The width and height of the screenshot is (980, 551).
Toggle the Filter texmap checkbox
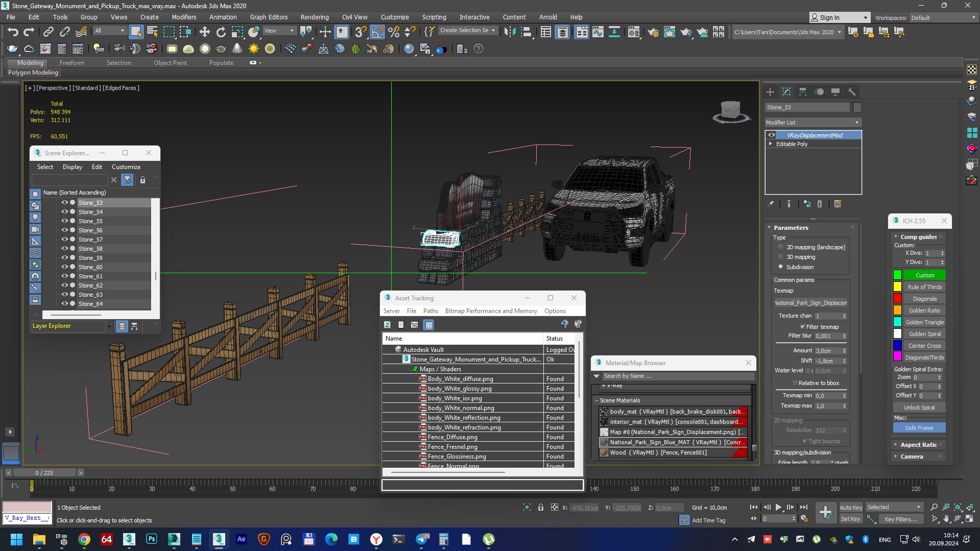tap(802, 327)
